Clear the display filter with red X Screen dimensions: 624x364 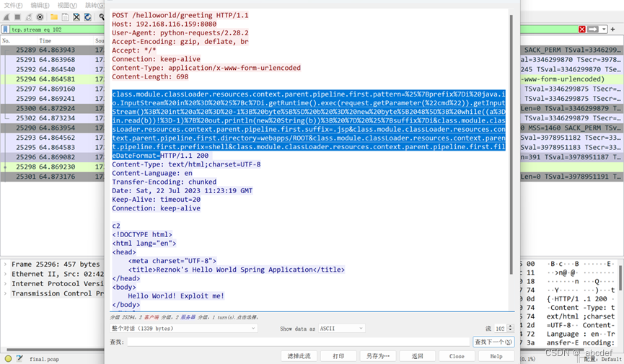pyautogui.click(x=582, y=30)
